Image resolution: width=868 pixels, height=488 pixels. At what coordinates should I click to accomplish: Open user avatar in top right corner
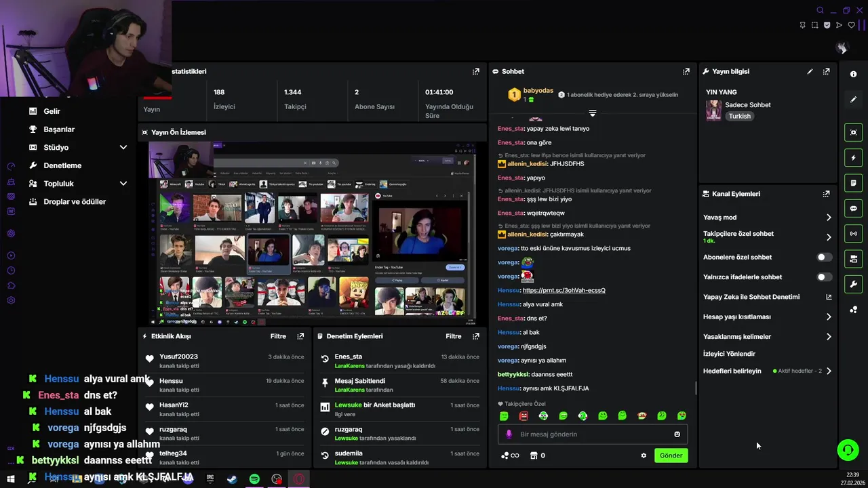(x=842, y=47)
